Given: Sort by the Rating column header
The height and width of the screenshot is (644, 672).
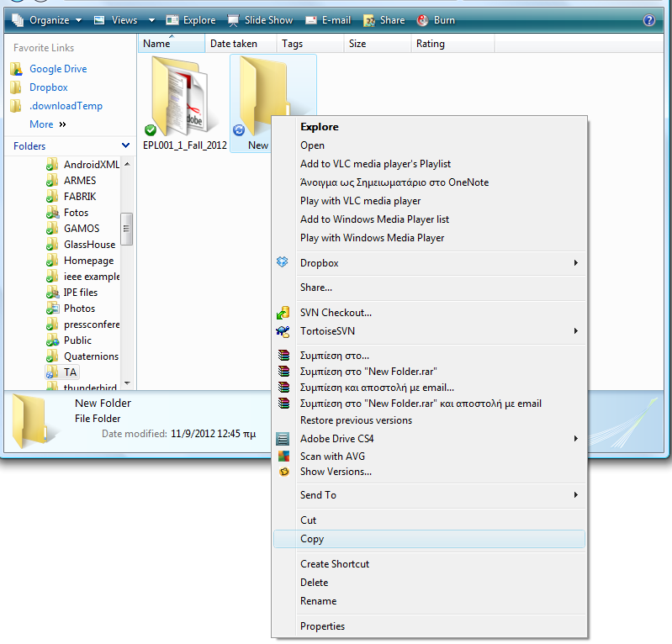Looking at the screenshot, I should (452, 44).
